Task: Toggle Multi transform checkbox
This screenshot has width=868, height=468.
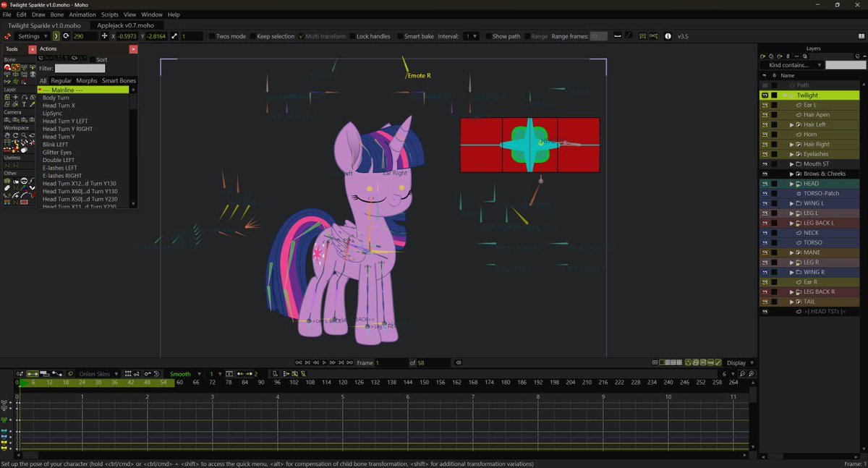Action: click(301, 36)
